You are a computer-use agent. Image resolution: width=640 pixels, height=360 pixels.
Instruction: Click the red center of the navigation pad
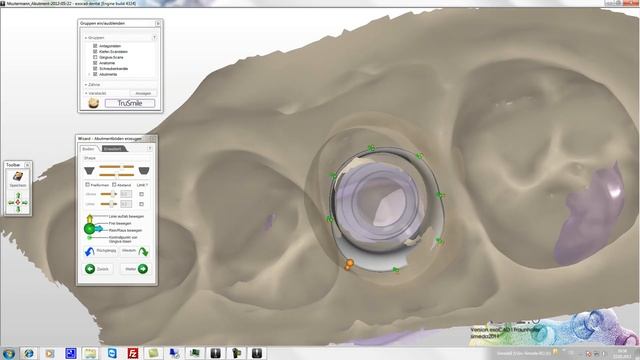(x=18, y=202)
